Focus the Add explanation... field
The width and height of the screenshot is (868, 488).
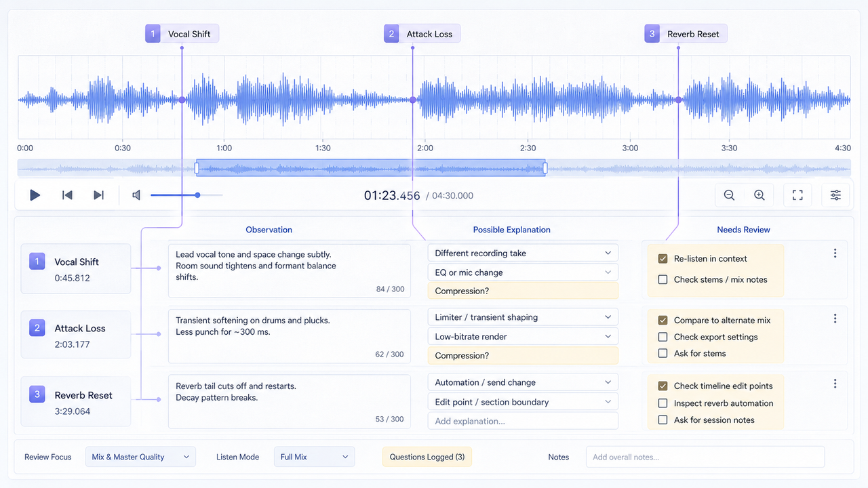click(x=523, y=421)
